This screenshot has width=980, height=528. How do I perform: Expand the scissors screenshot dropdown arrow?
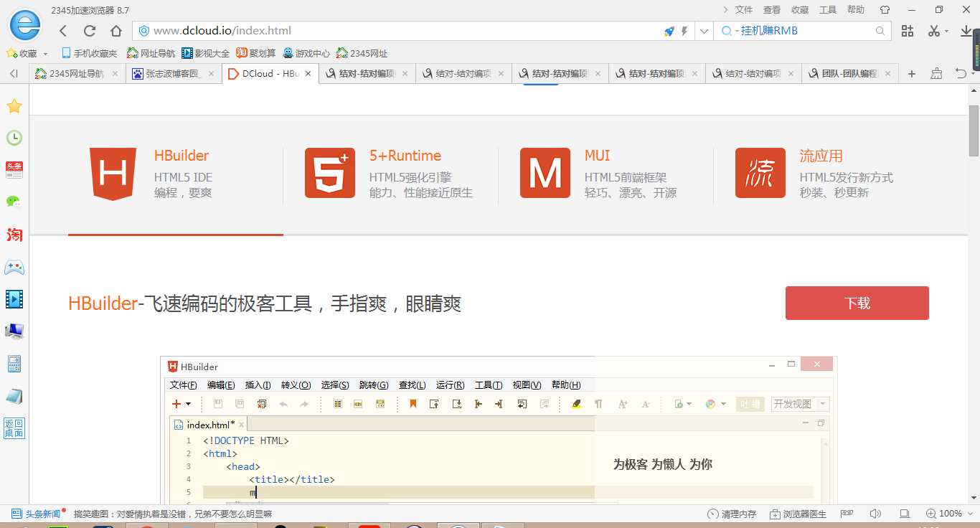(946, 31)
